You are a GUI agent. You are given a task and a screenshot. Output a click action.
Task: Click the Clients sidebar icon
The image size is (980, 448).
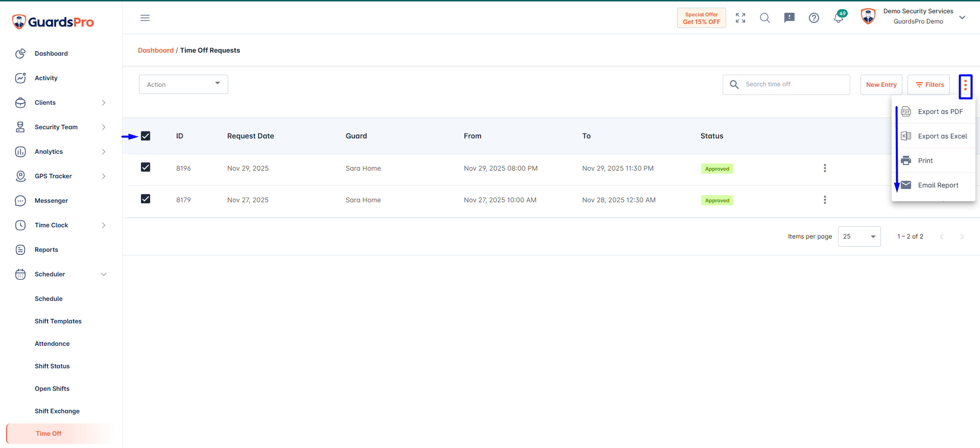(20, 103)
